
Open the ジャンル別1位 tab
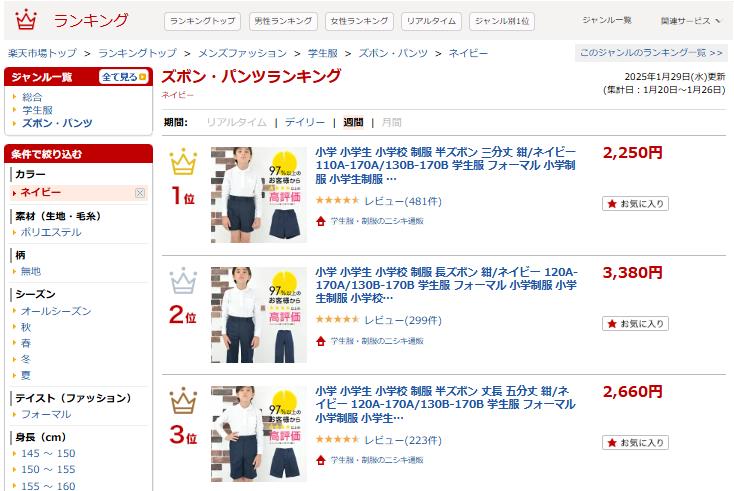(502, 21)
